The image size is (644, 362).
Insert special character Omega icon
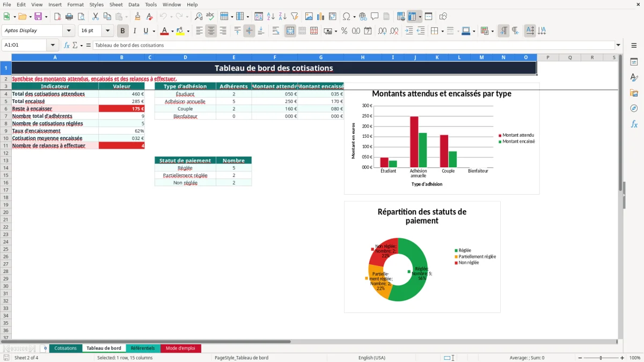(346, 17)
